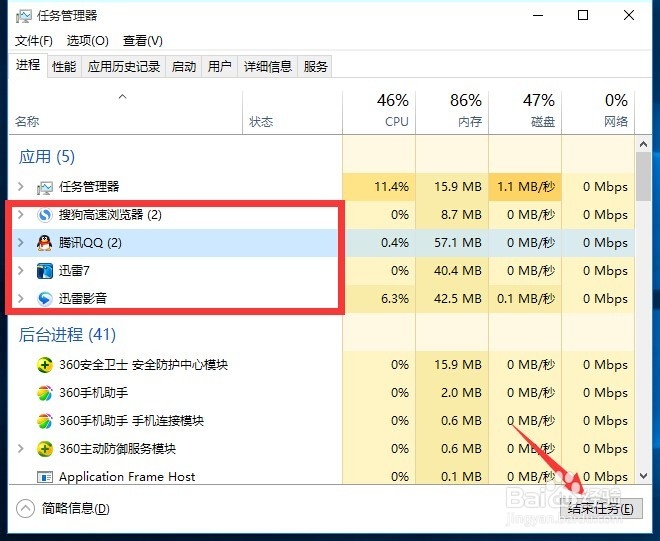Open the 文件(F) menu
This screenshot has width=660, height=541.
34,41
